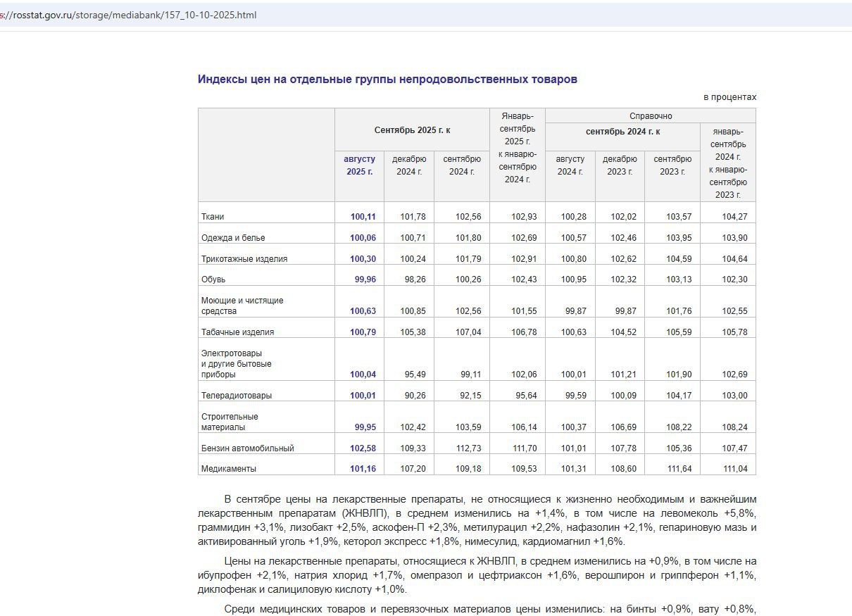Click the 'Ткани' row label

[213, 217]
